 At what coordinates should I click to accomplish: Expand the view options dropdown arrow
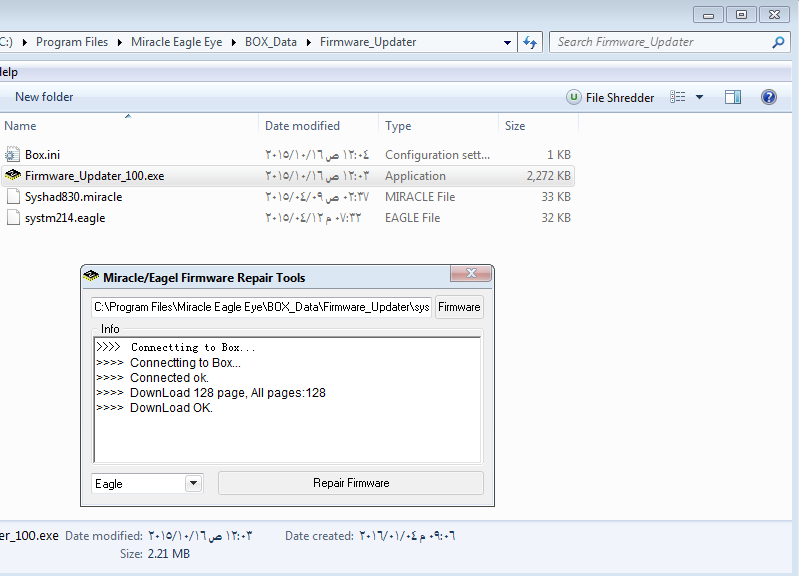(700, 97)
